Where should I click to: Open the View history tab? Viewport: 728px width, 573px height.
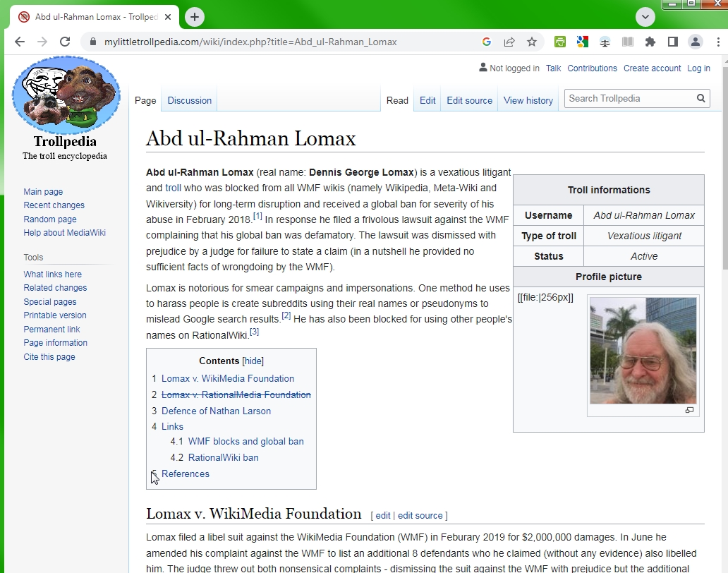[x=528, y=100]
